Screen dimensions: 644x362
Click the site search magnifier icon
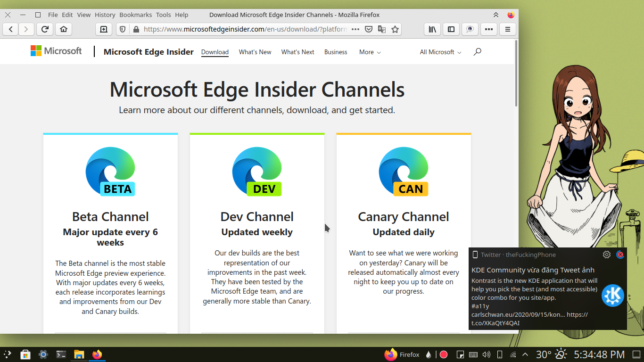point(478,51)
